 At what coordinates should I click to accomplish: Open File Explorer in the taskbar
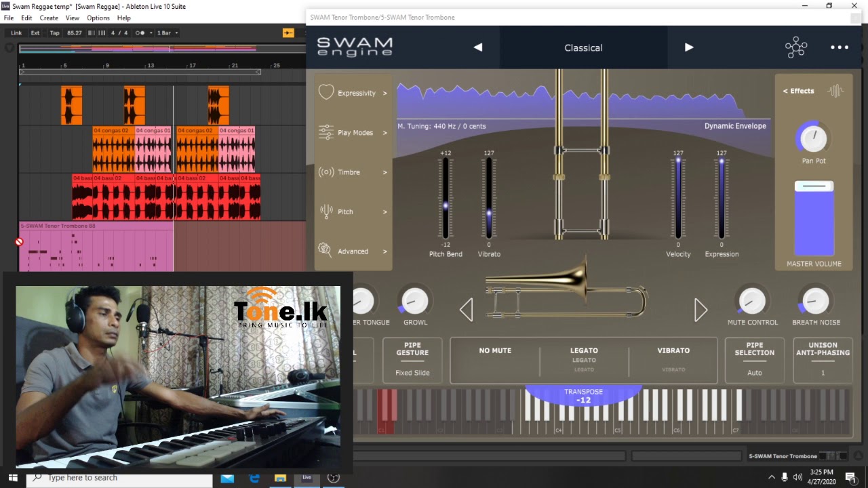tap(280, 479)
